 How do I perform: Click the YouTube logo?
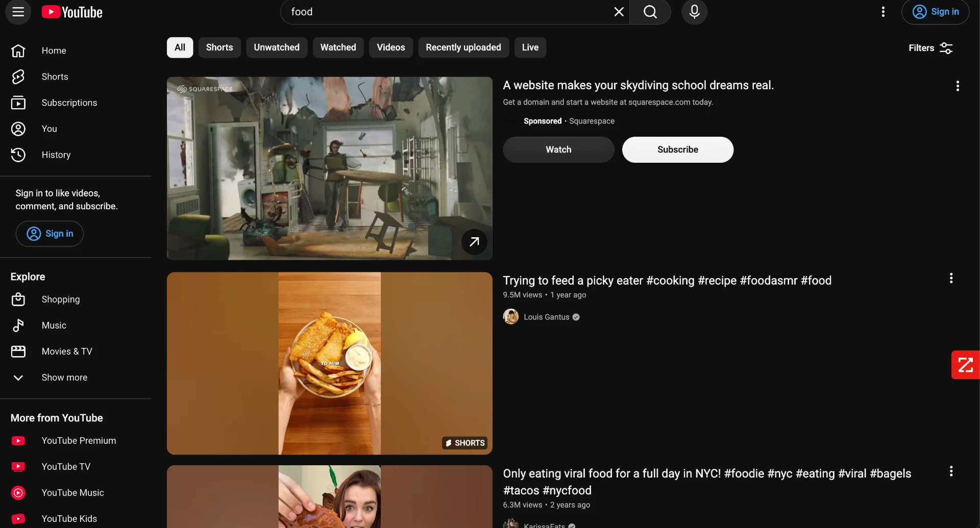pos(72,12)
